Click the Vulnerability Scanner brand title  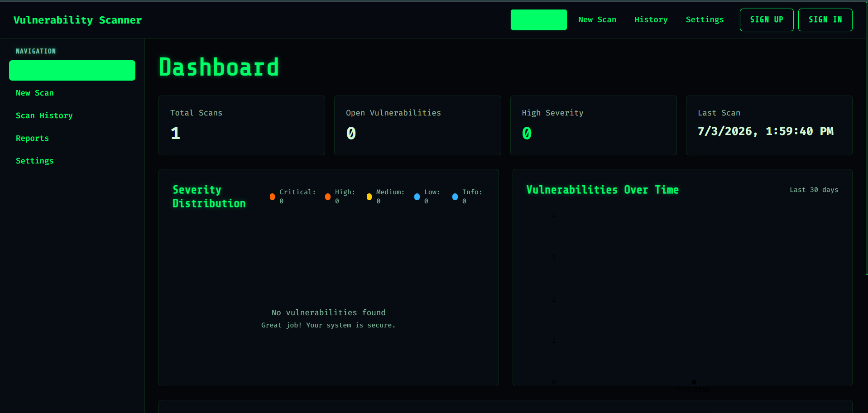point(77,20)
